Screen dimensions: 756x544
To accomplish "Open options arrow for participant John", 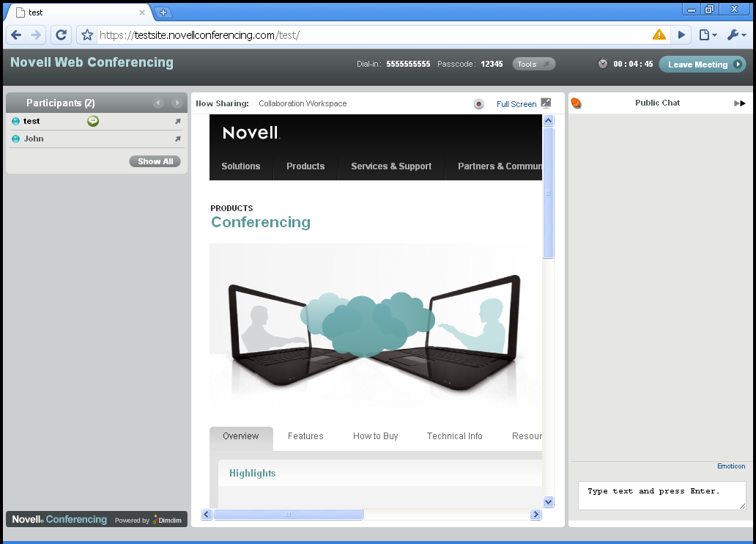I will pos(177,139).
